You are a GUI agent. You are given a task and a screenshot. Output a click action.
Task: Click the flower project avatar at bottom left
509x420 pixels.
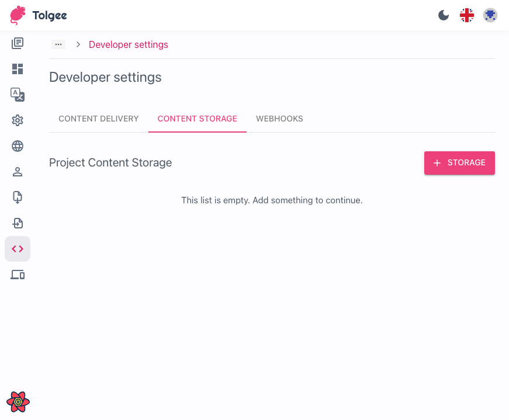(x=18, y=402)
